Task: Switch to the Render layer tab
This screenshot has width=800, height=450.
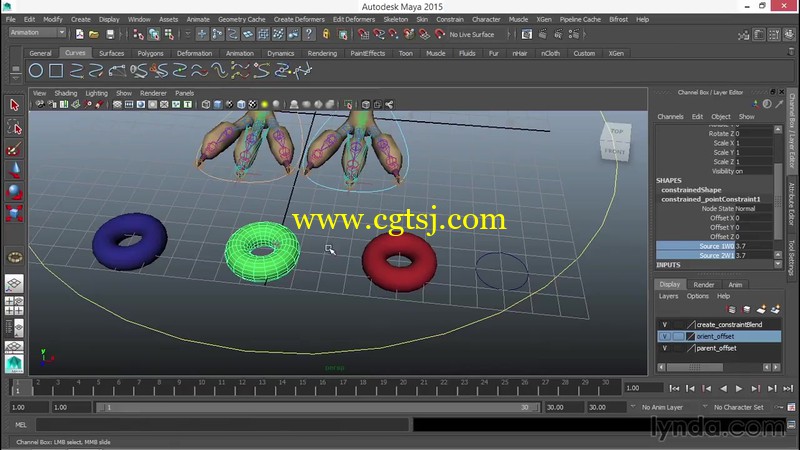Action: 704,284
